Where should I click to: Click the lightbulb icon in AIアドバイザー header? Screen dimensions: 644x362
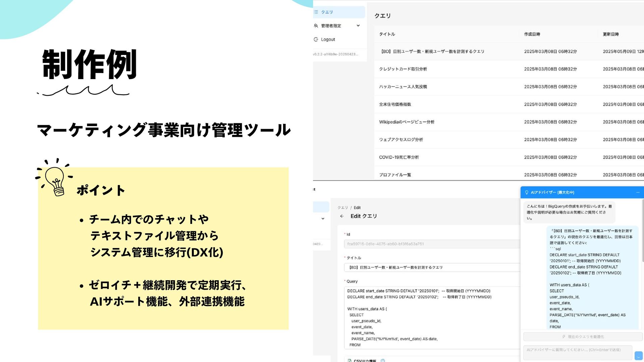527,192
